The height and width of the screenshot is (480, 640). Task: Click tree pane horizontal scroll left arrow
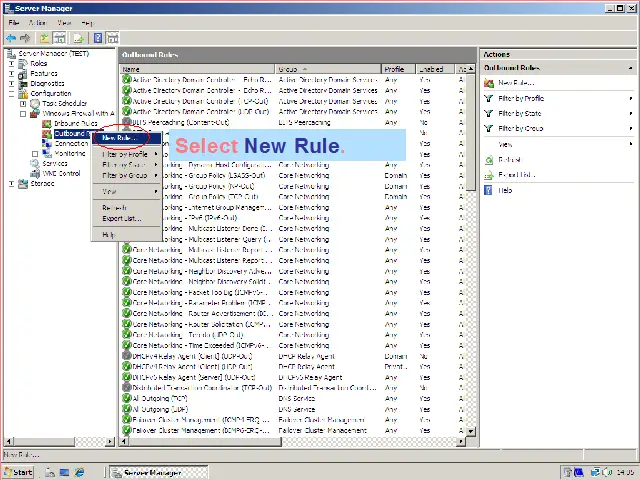click(x=8, y=441)
